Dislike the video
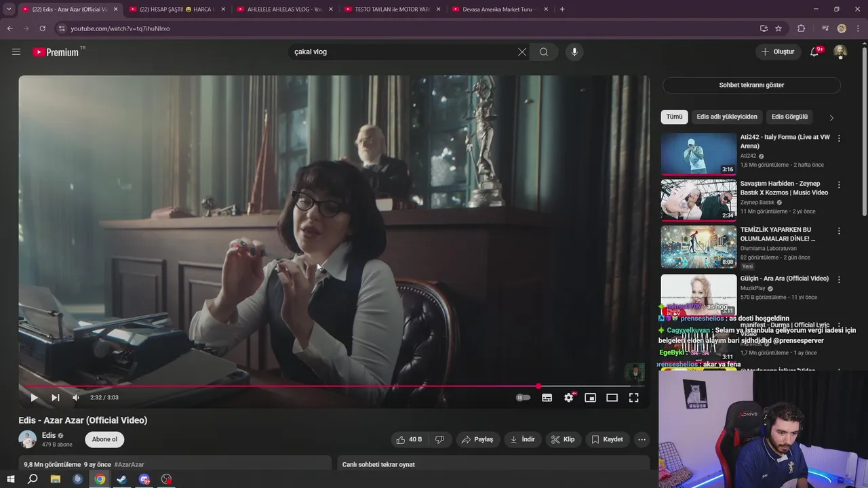The height and width of the screenshot is (488, 868). click(439, 439)
